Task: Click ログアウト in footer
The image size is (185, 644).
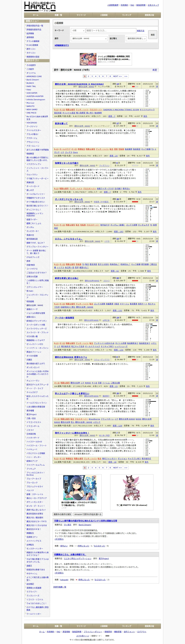Action: (x=142, y=631)
